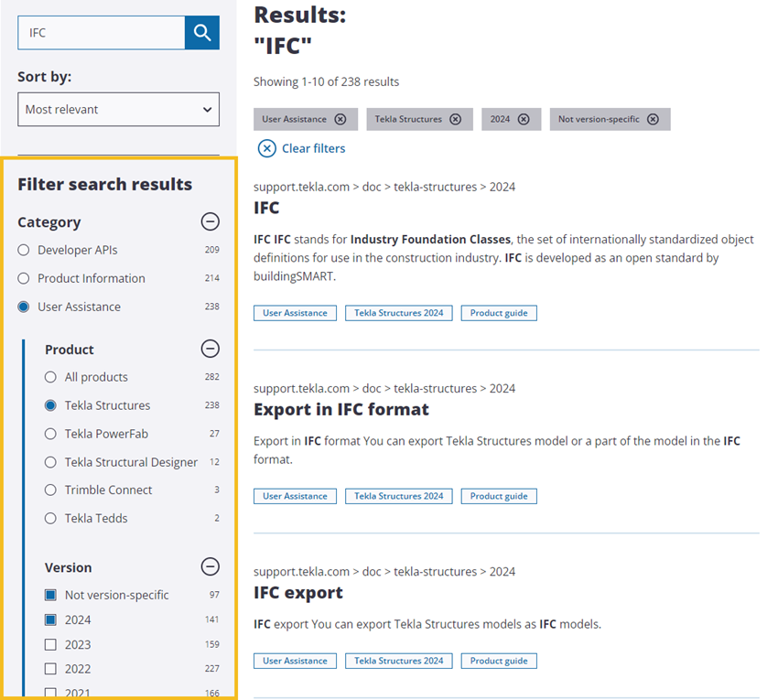
Task: Click the Sort by: label
Action: pyautogui.click(x=45, y=77)
